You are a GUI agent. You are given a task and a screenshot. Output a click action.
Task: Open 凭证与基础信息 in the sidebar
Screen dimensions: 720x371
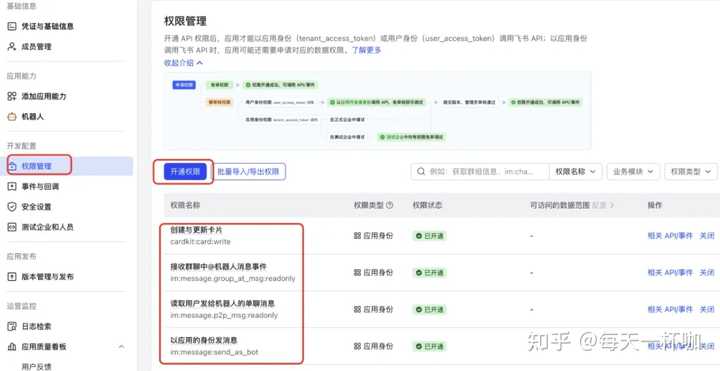pos(41,26)
